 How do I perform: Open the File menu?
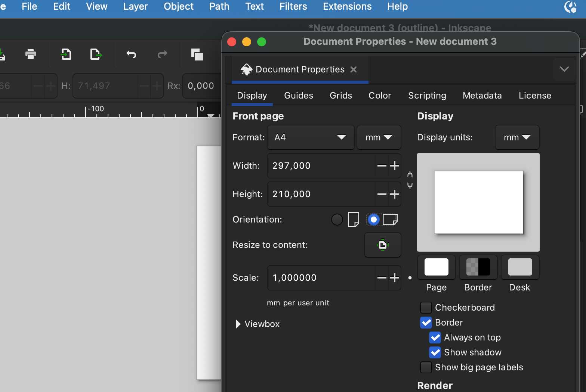(30, 7)
